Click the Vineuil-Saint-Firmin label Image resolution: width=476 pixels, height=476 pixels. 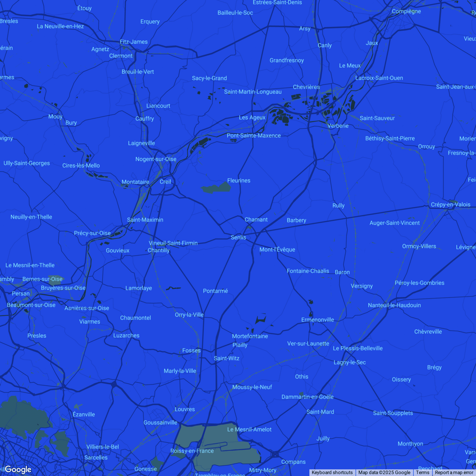[x=173, y=243]
